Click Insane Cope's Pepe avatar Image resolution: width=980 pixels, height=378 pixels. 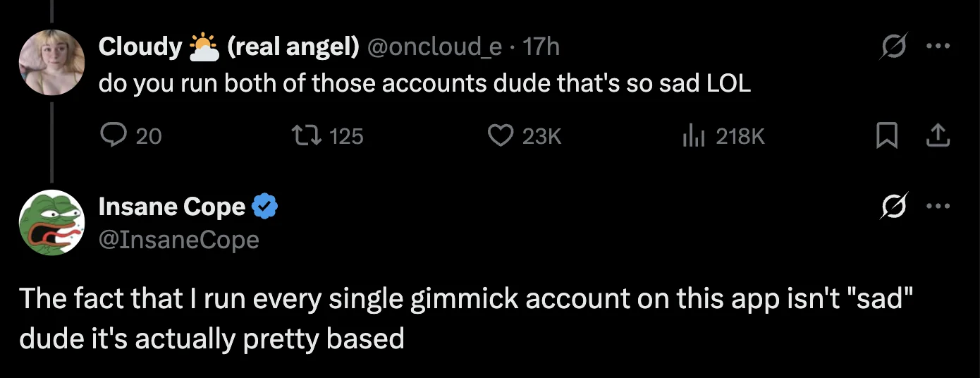point(51,222)
